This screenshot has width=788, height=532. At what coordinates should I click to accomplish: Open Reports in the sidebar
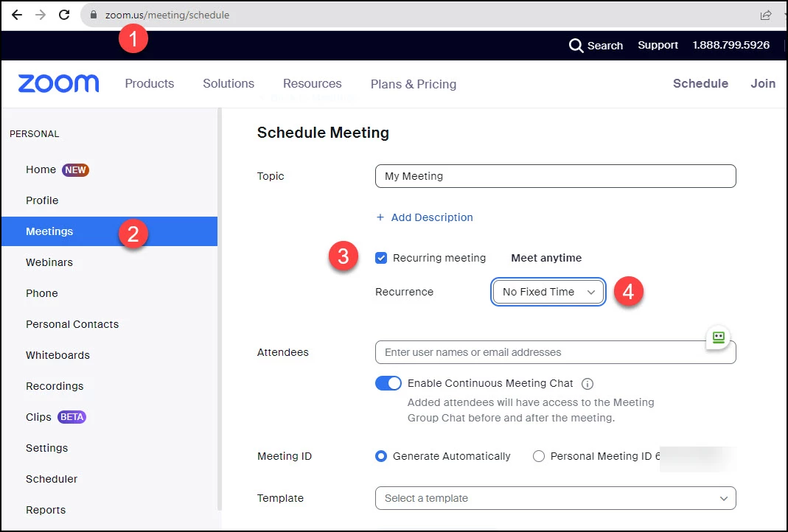46,510
